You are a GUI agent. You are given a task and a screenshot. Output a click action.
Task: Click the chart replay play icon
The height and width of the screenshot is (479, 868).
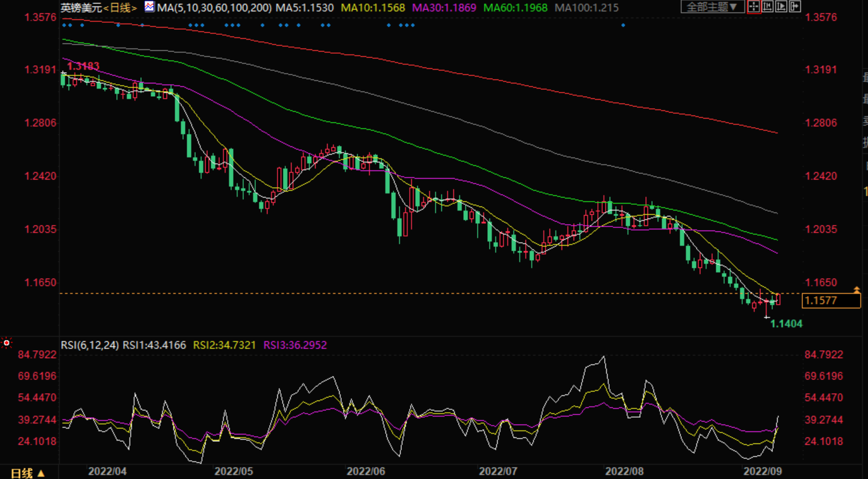click(781, 6)
